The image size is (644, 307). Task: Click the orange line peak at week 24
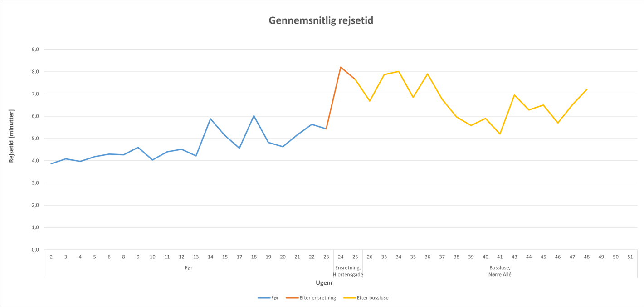341,67
